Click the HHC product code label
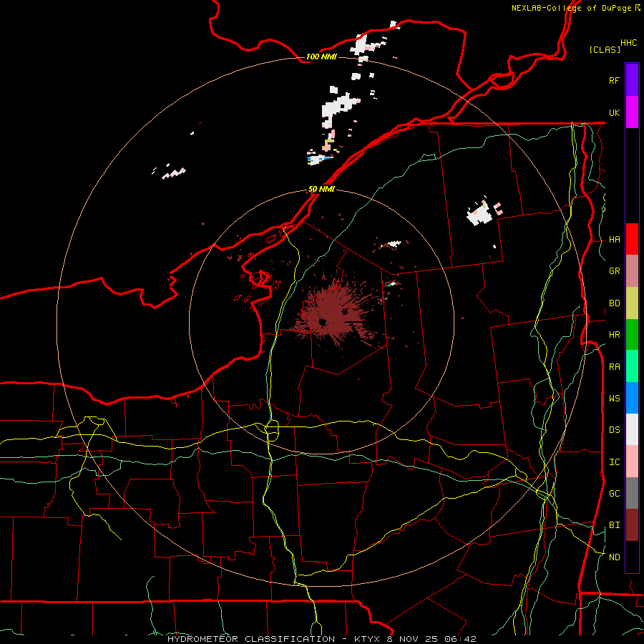Screen dimensions: 644x644 [629, 43]
